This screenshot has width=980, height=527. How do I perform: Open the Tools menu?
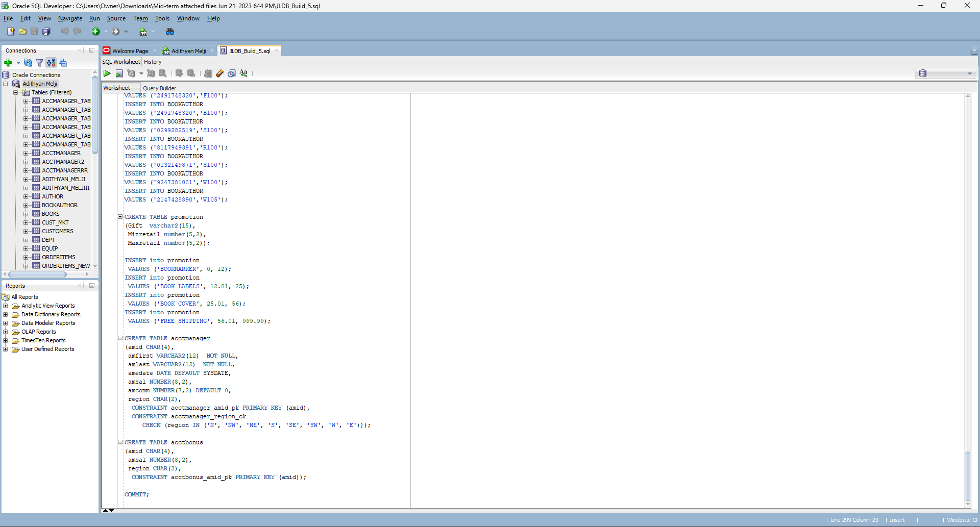click(162, 18)
